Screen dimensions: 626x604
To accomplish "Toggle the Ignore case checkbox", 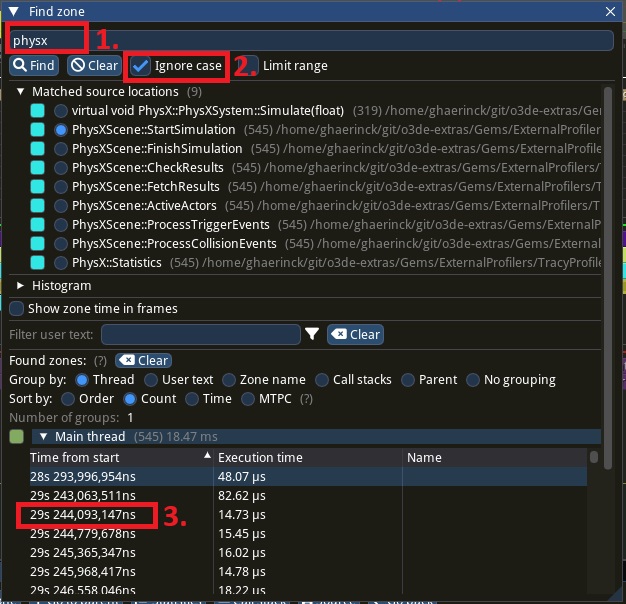I will coord(141,66).
